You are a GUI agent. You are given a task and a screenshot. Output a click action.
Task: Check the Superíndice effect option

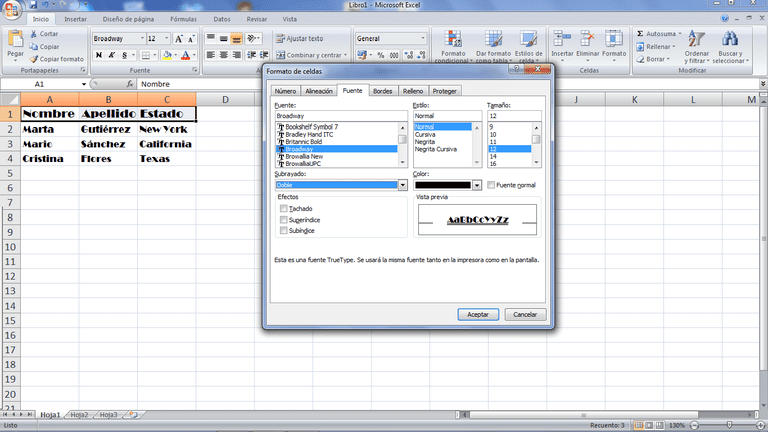point(284,220)
